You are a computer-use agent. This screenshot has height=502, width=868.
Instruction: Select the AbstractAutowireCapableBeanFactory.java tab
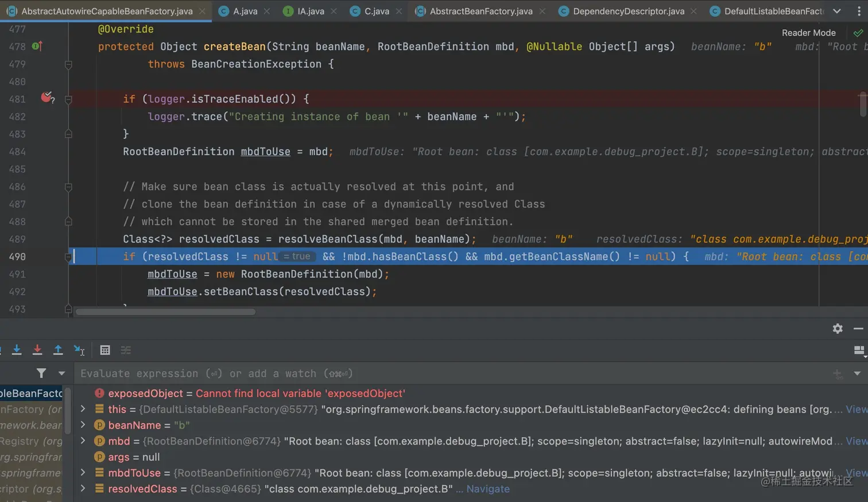pyautogui.click(x=107, y=11)
